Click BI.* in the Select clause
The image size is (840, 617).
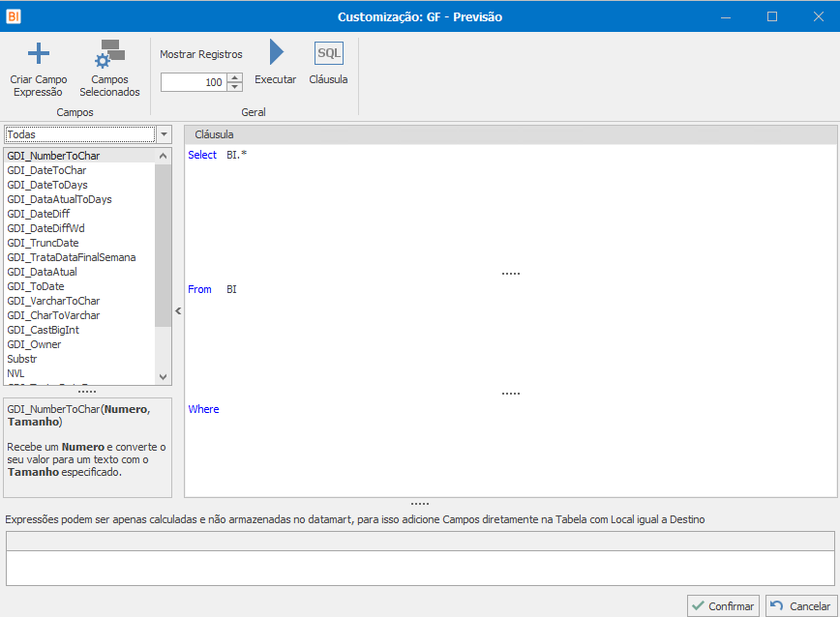coord(236,155)
